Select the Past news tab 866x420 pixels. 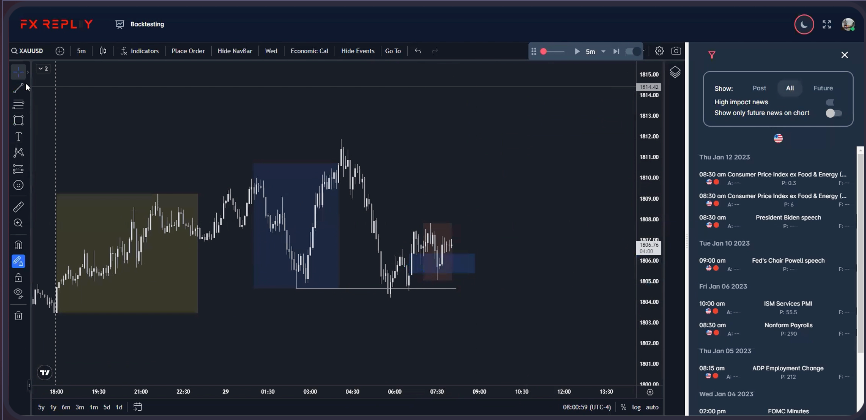pyautogui.click(x=759, y=88)
